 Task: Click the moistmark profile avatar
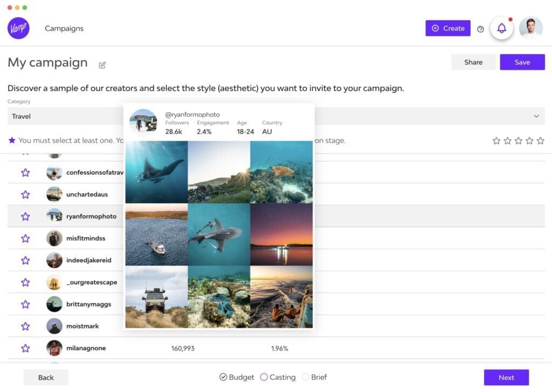54,326
